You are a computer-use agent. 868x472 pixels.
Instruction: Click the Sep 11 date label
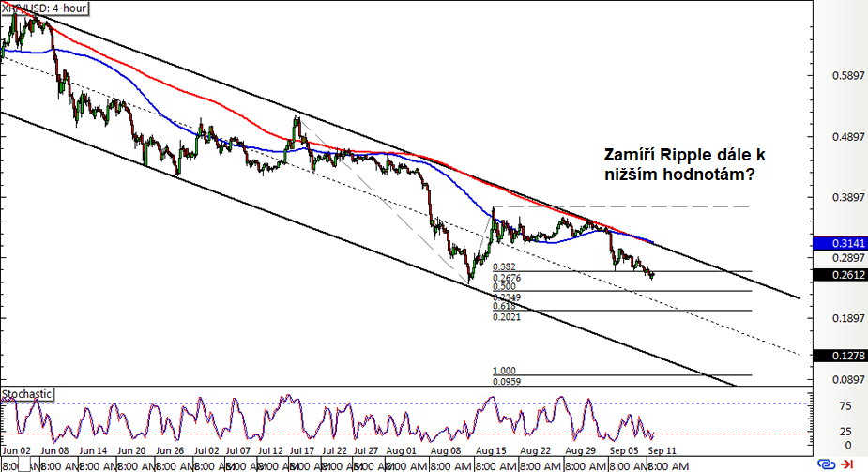click(662, 451)
